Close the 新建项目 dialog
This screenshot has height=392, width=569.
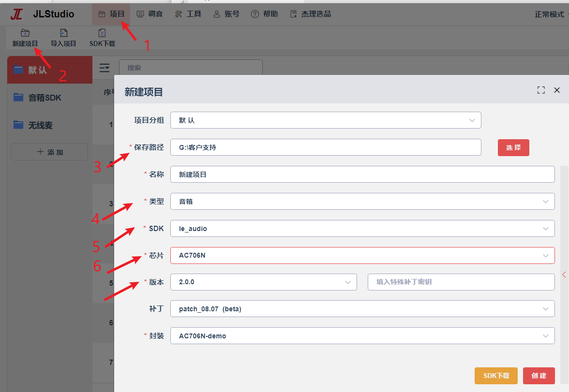tap(557, 90)
